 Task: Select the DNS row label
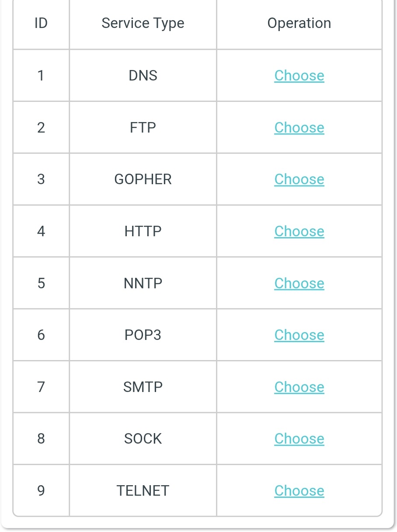coord(143,75)
